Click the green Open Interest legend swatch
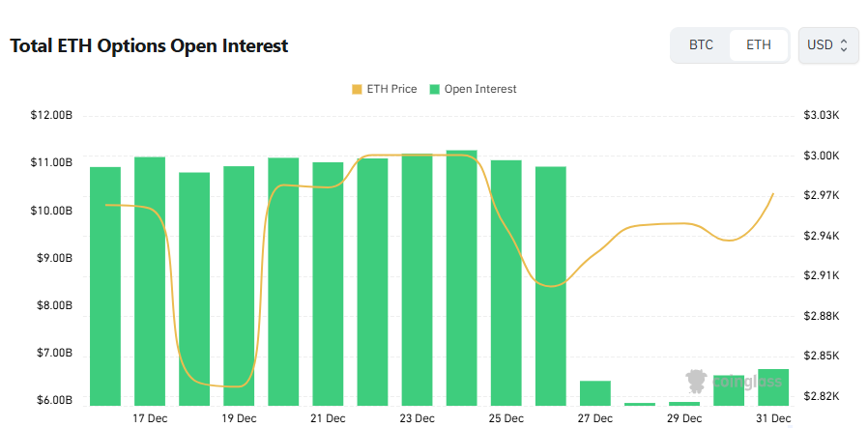 (435, 89)
